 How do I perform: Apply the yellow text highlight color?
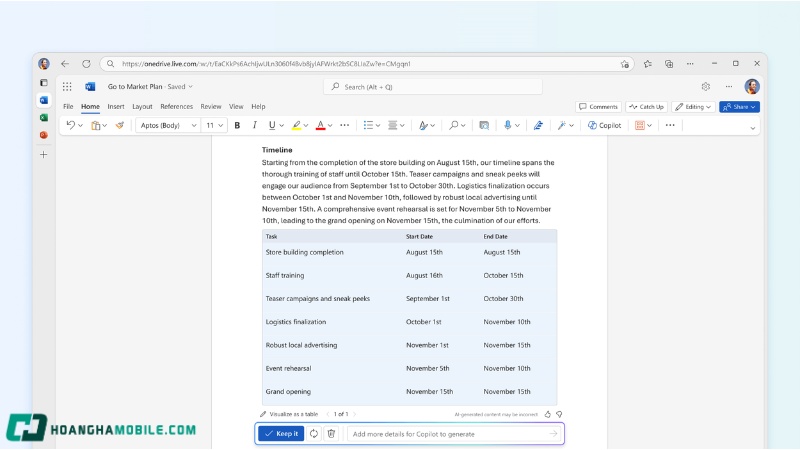(x=296, y=126)
